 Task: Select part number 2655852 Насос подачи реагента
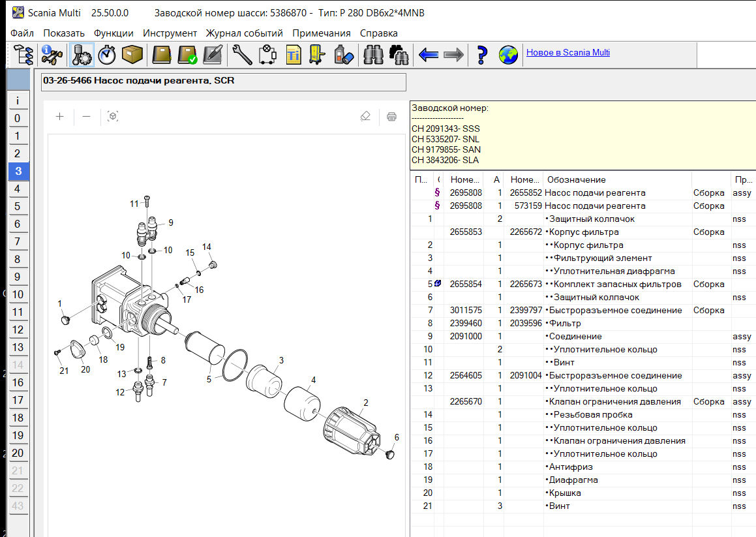[526, 192]
